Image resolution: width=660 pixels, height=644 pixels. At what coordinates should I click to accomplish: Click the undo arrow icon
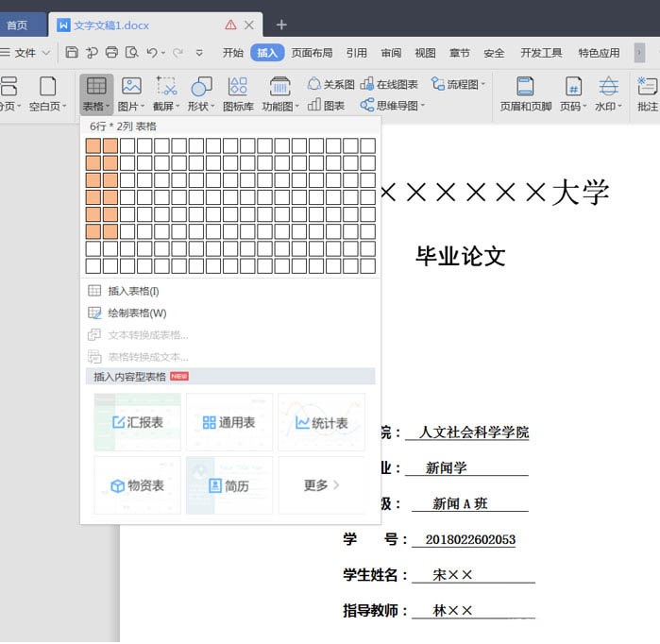[x=153, y=53]
